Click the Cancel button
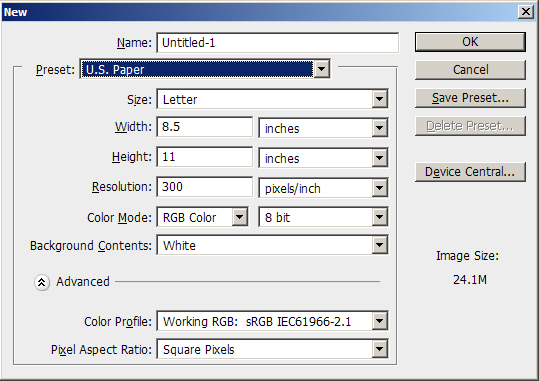This screenshot has height=381, width=539. (470, 70)
